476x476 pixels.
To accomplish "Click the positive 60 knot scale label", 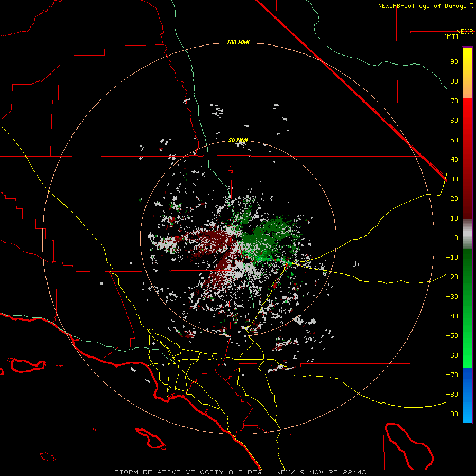I will pos(454,121).
